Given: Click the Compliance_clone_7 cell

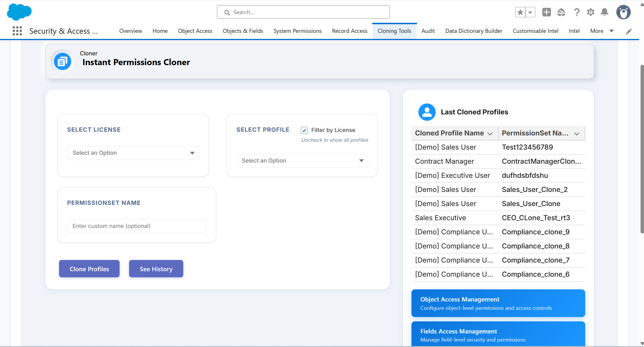Looking at the screenshot, I should (542, 260).
